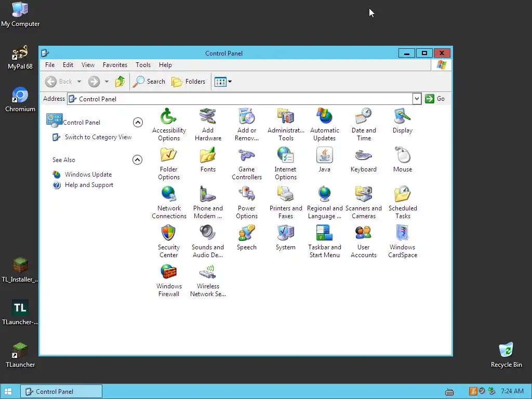The height and width of the screenshot is (399, 532).
Task: Select the TL_Installer desktop icon
Action: click(20, 270)
